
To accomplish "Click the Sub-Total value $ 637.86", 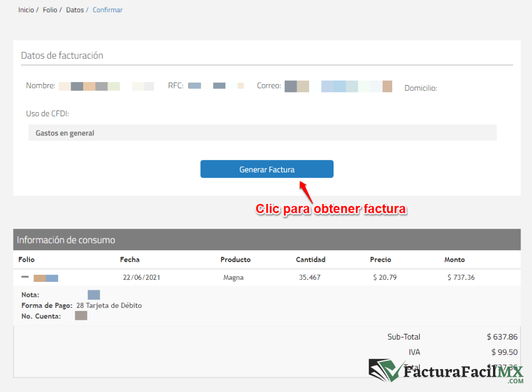I will [x=502, y=337].
